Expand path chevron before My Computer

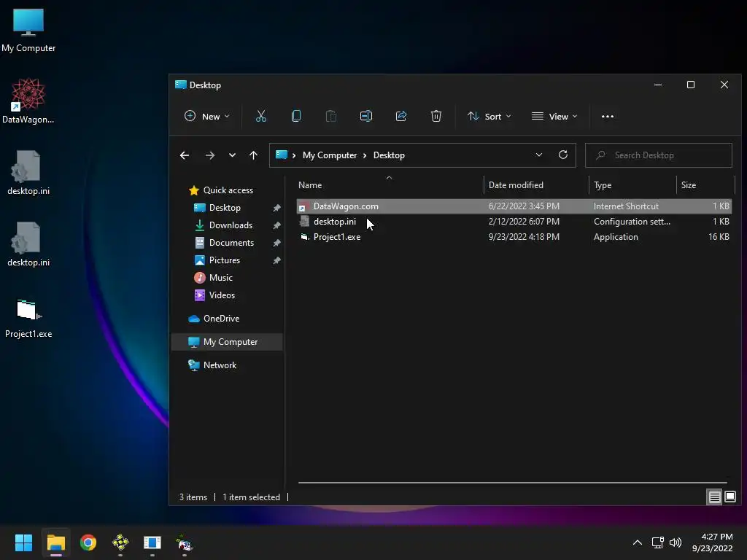[294, 155]
